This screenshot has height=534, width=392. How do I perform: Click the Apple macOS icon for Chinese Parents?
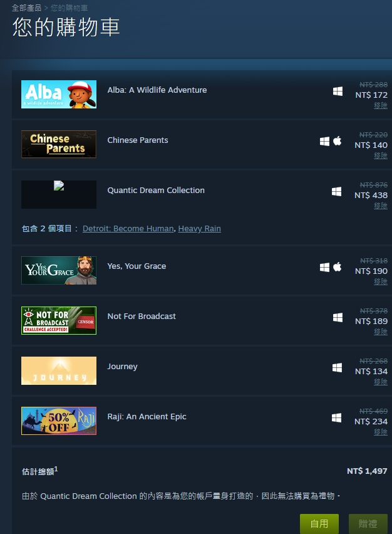point(338,140)
